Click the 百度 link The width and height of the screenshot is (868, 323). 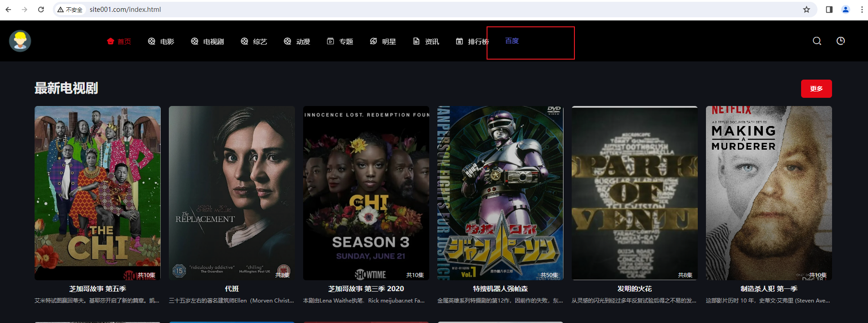[x=512, y=41]
